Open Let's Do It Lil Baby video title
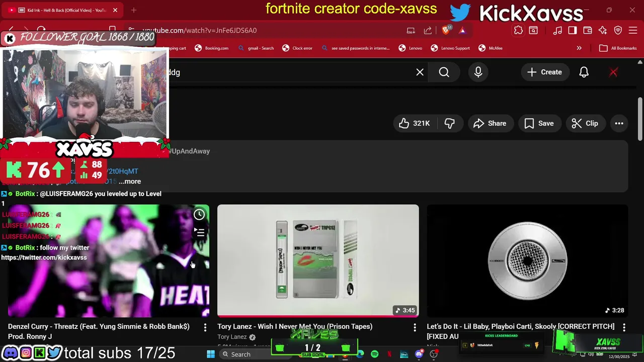The image size is (644, 362). click(521, 331)
